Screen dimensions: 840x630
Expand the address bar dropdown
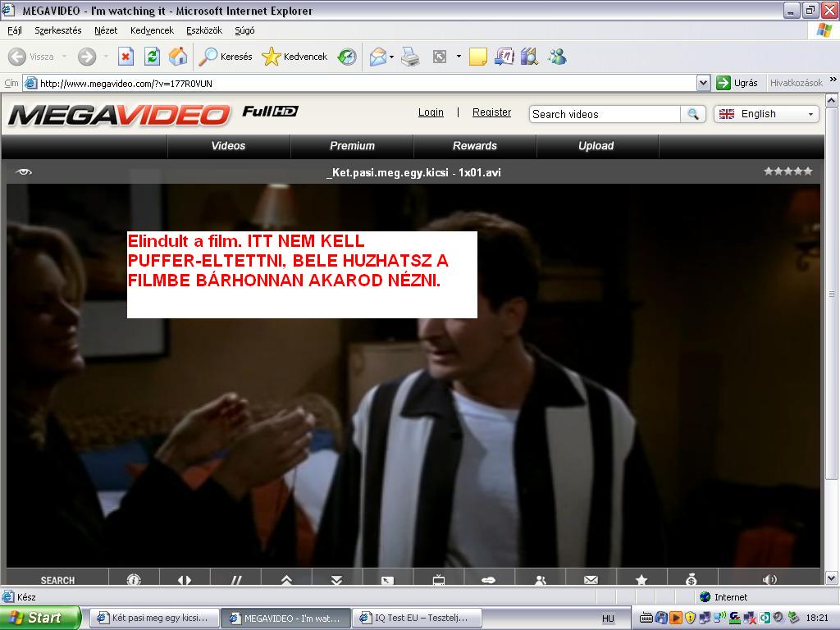click(x=703, y=83)
